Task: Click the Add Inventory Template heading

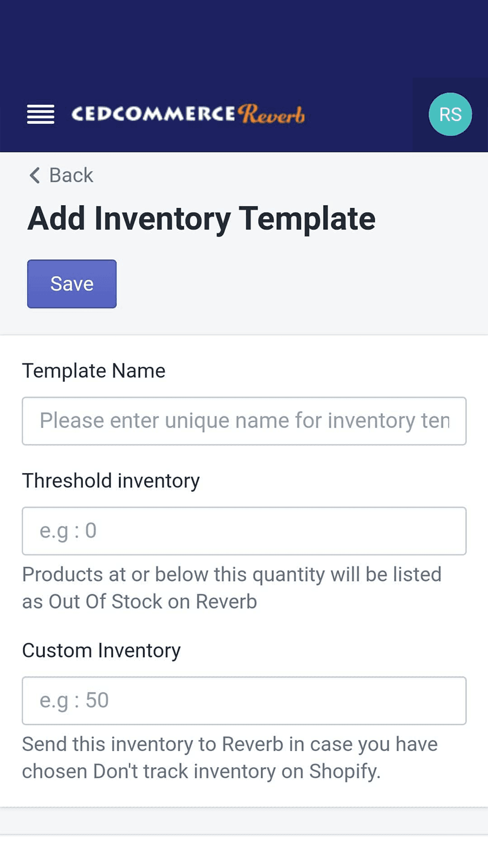Action: [201, 219]
